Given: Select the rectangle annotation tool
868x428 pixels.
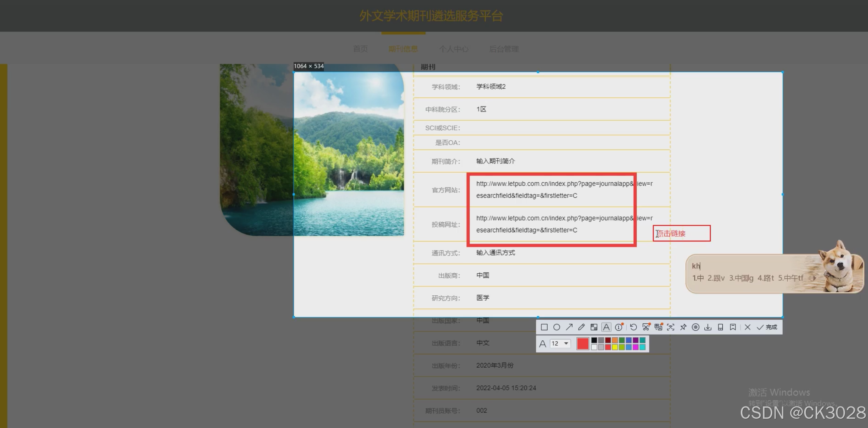Looking at the screenshot, I should (544, 327).
